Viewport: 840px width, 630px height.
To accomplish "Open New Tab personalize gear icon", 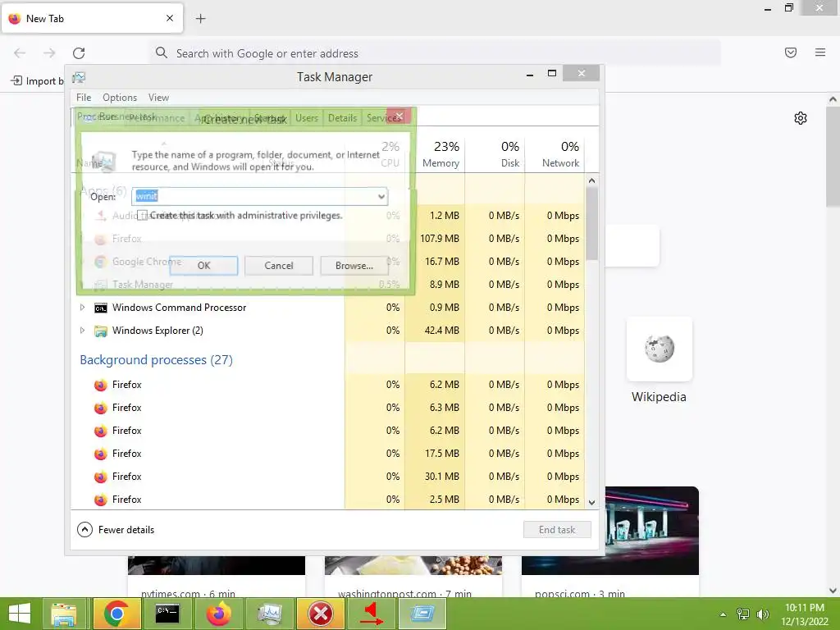I will click(801, 118).
